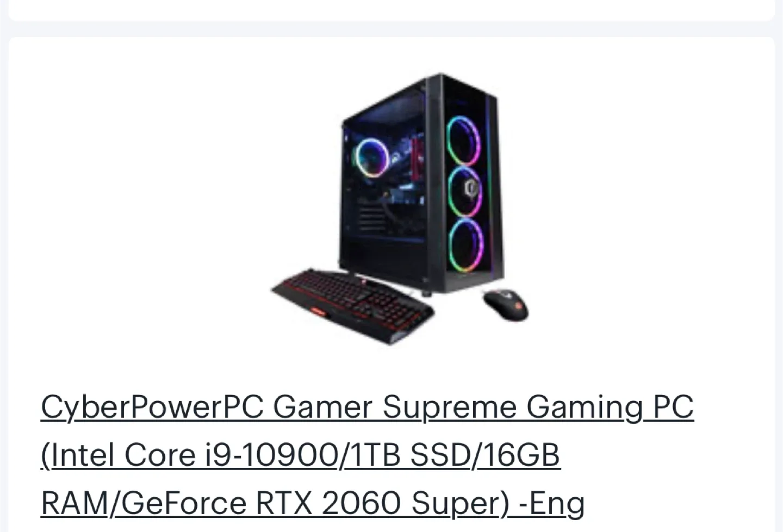
Task: Click the bottom RGB front fan on the tower
Action: pos(466,244)
